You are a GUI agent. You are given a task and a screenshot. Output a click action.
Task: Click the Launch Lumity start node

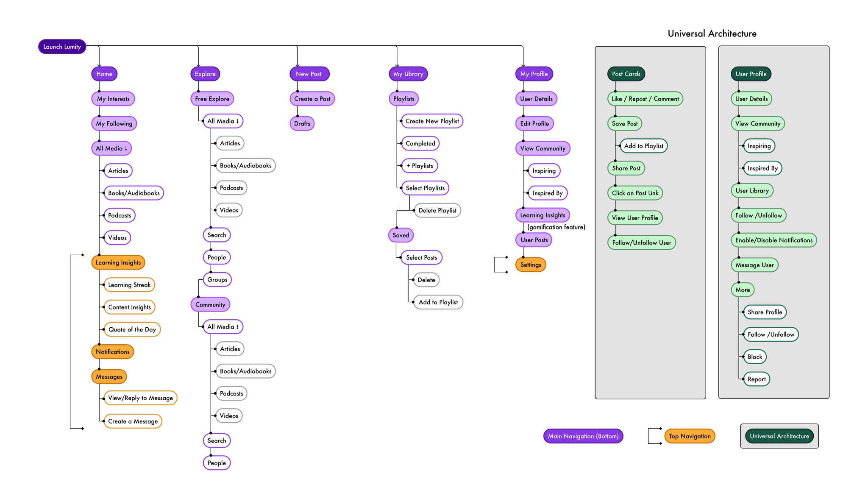(62, 47)
